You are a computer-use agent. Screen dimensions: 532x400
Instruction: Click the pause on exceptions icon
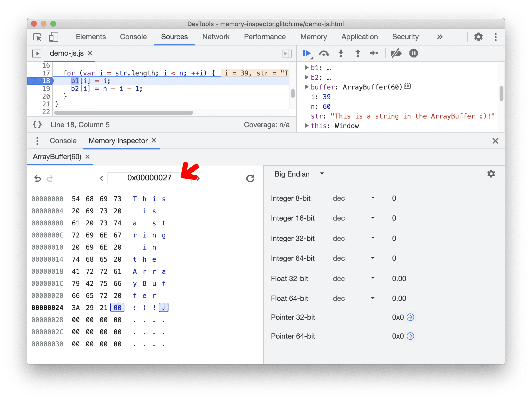pos(414,54)
